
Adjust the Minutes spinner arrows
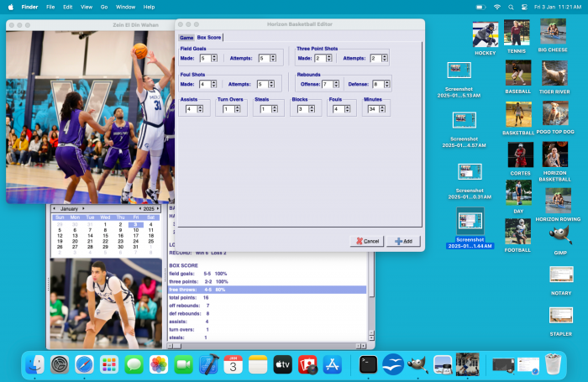click(383, 109)
